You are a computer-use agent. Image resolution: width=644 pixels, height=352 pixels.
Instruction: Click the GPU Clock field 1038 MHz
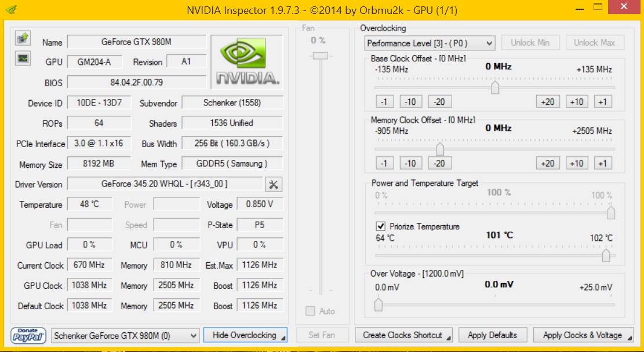89,285
